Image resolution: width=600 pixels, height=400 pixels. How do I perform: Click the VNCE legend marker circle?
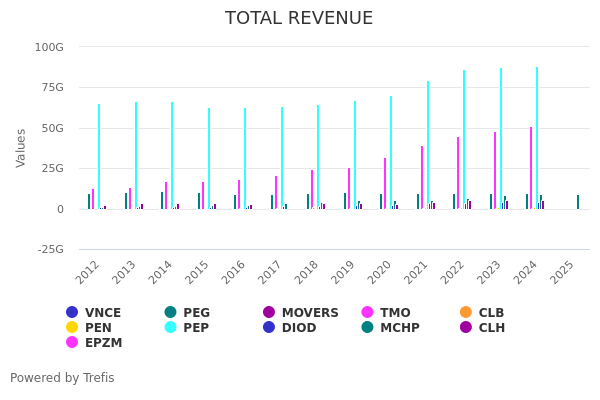[72, 313]
